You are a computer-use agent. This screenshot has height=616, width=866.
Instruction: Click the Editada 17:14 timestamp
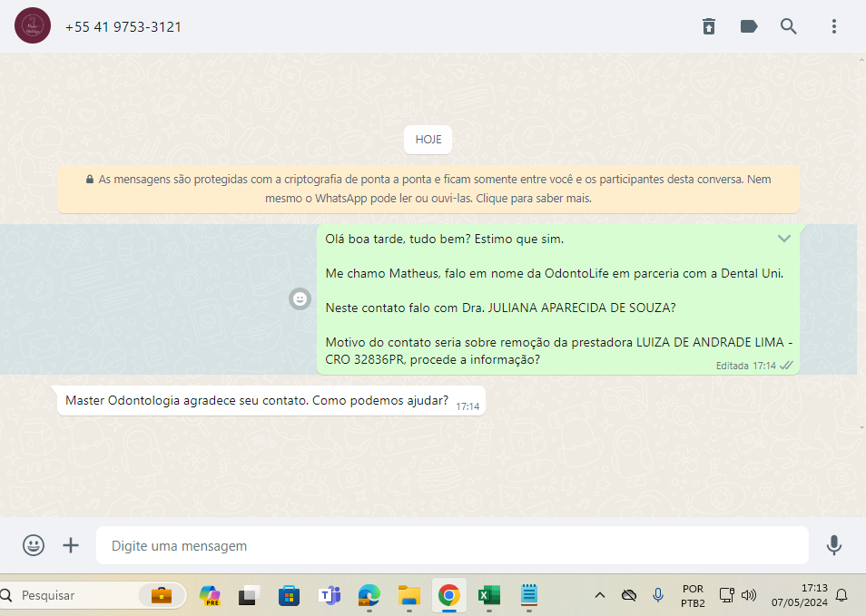tap(745, 366)
